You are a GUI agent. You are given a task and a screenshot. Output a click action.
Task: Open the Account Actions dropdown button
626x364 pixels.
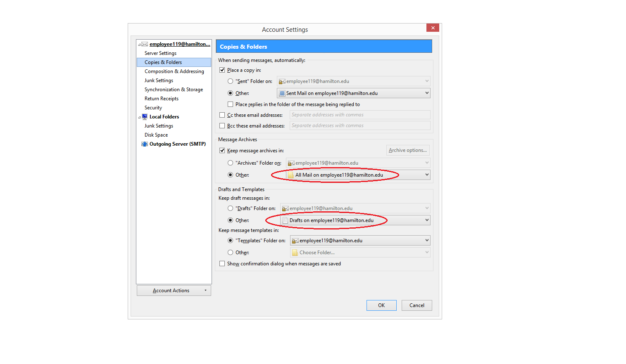[x=174, y=291]
